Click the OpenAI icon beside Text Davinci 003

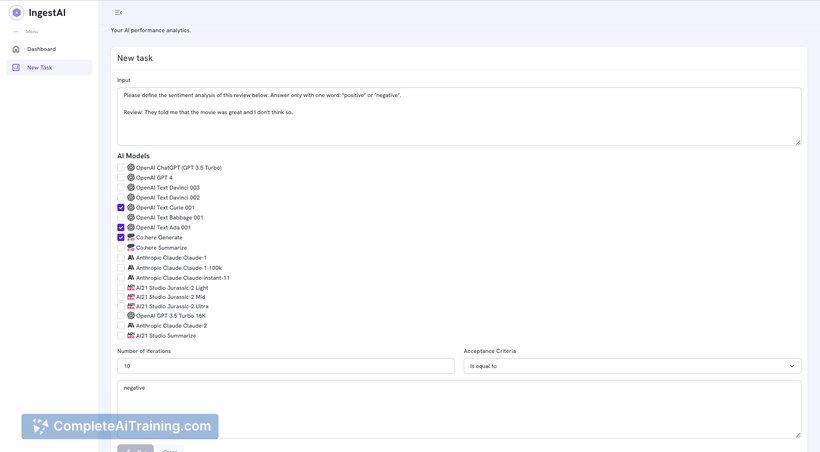131,187
